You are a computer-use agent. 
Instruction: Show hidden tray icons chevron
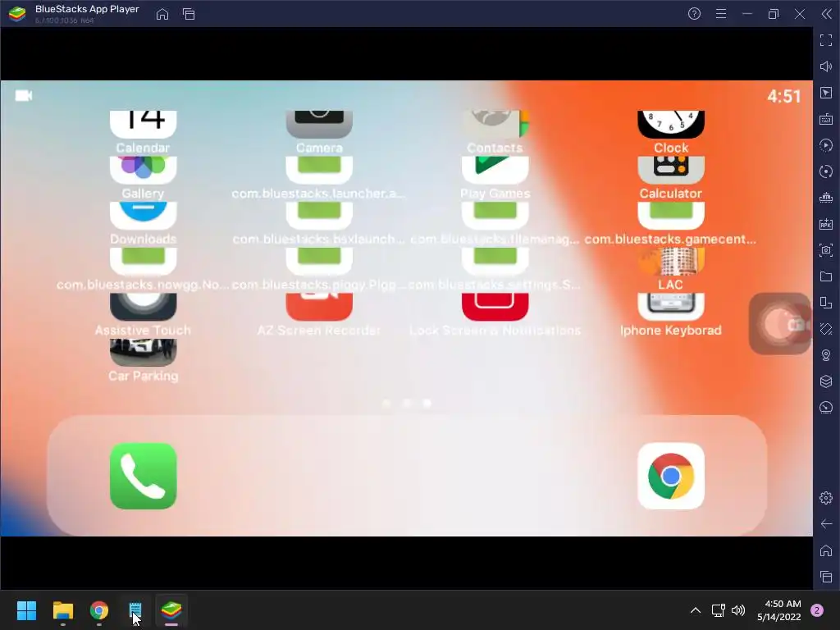tap(696, 610)
